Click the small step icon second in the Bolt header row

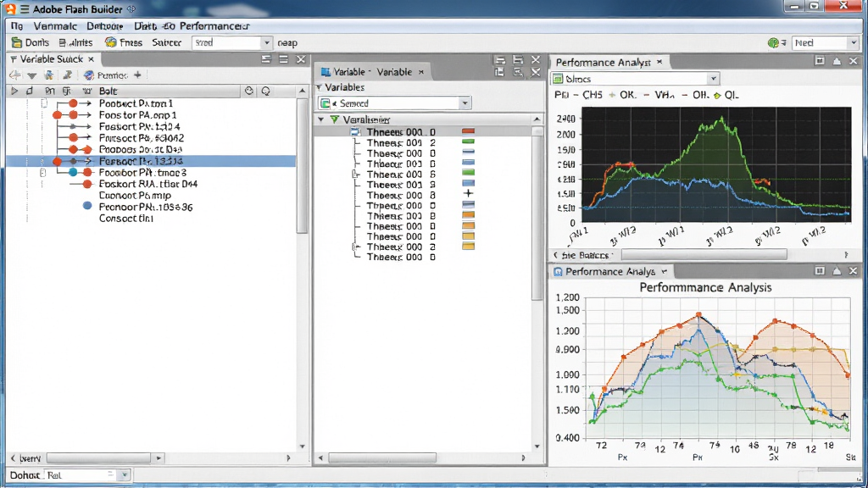[x=30, y=91]
